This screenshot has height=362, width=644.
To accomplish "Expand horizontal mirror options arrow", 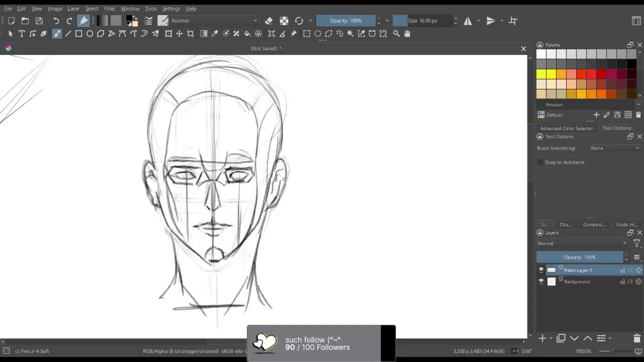I will (478, 21).
